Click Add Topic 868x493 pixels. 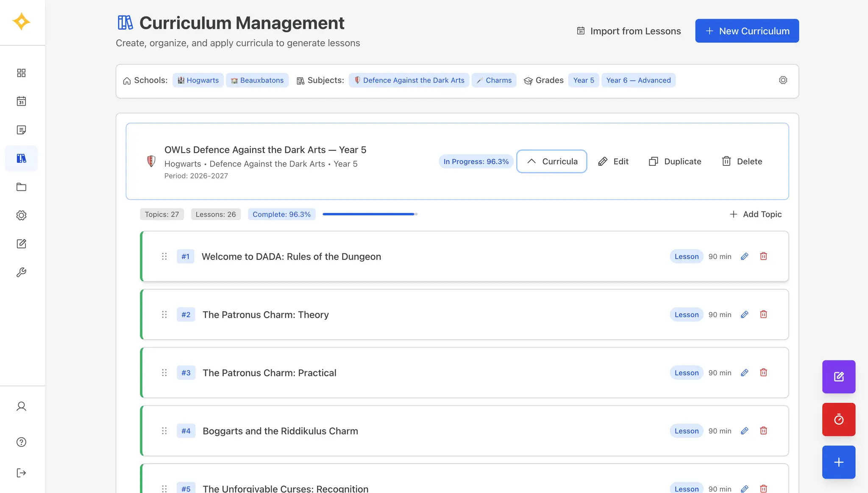tap(755, 214)
